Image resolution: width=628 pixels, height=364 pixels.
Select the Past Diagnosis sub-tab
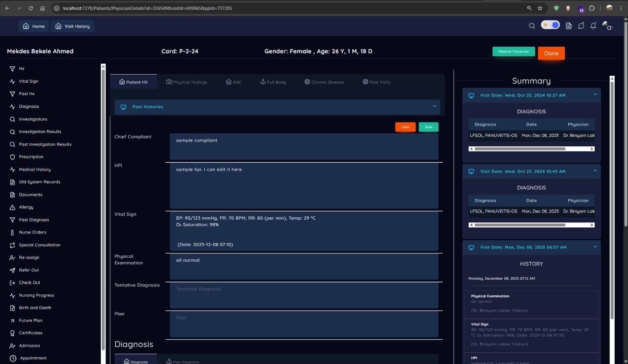183,361
